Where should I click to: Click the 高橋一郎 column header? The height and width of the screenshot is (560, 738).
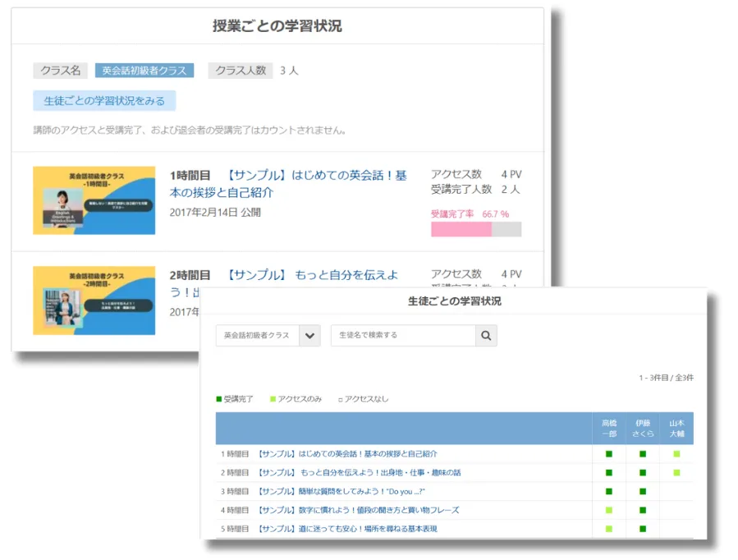tap(609, 429)
